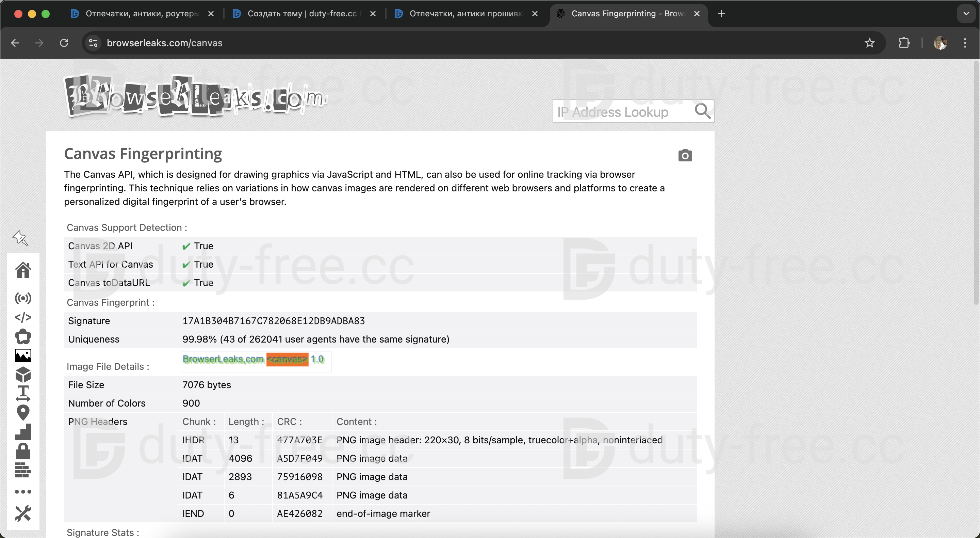Click the BrowserLeaks.com logo link
Viewport: 980px width, 538px height.
click(x=195, y=96)
